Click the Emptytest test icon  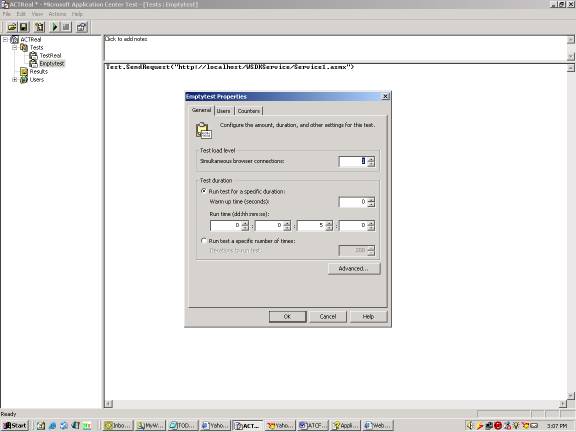33,64
